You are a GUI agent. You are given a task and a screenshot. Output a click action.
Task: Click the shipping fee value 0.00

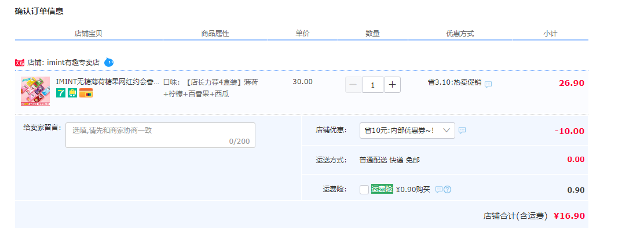coord(576,160)
